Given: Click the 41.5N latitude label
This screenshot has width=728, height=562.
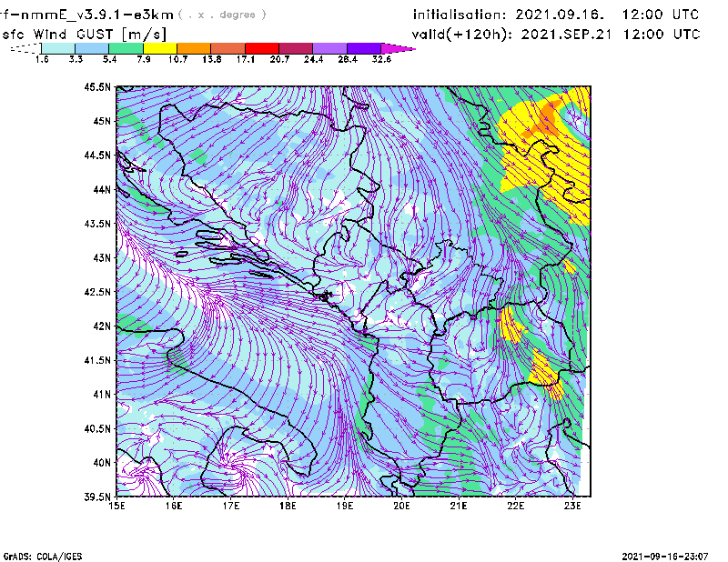Looking at the screenshot, I should pos(97,360).
